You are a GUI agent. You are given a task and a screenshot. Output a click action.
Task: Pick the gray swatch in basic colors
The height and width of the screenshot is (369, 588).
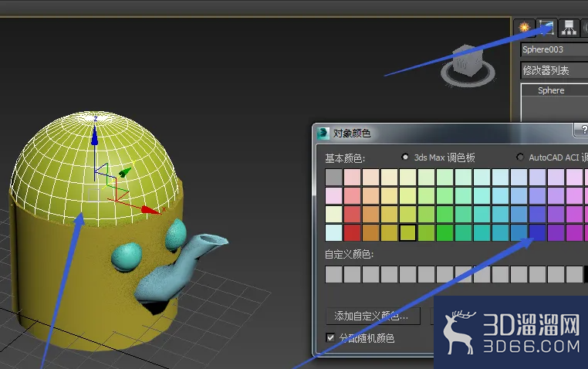(334, 178)
